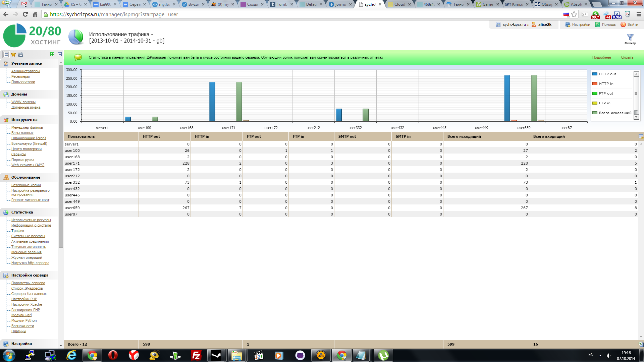
Task: Open WWW домены menu item
Action: (x=23, y=102)
